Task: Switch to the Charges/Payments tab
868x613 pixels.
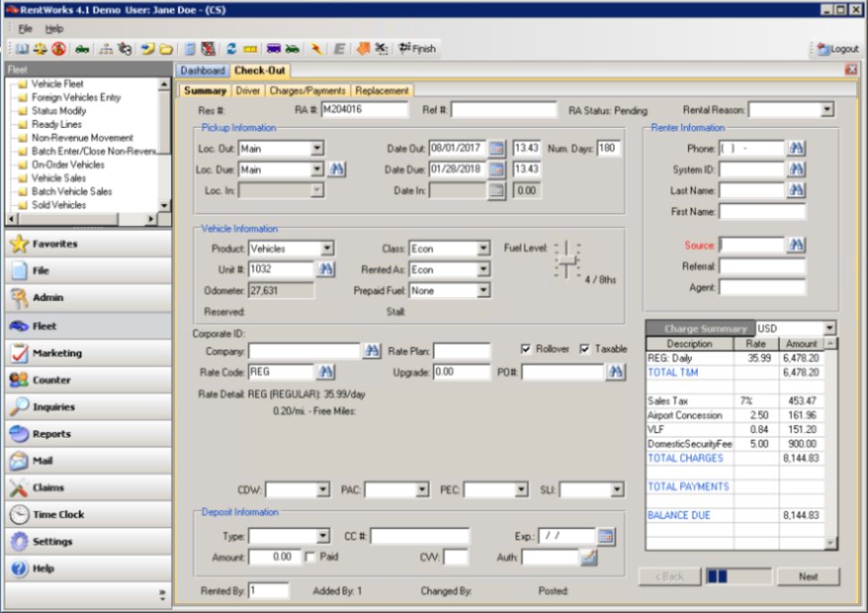Action: (x=307, y=90)
